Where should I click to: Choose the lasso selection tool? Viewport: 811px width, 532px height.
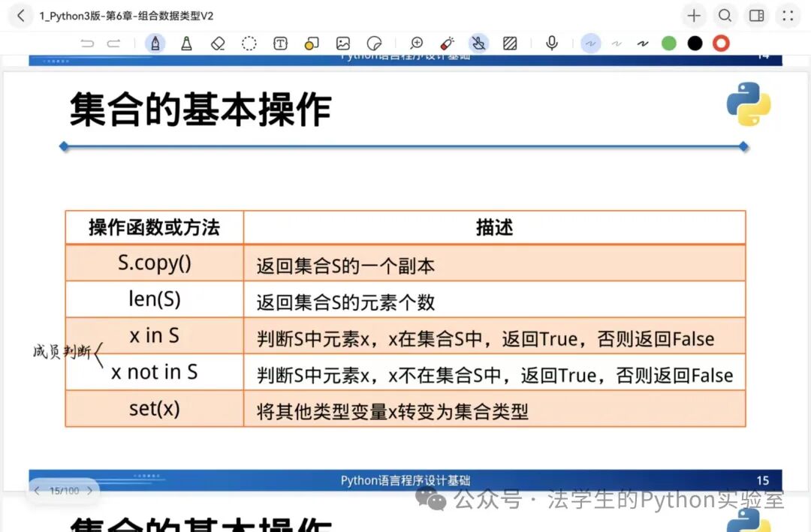coord(249,44)
